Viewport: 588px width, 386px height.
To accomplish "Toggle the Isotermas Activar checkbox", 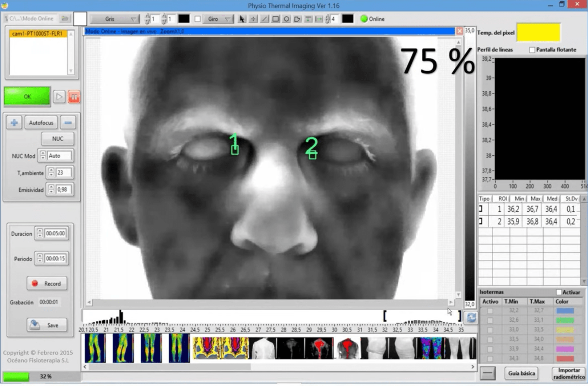I will [559, 293].
